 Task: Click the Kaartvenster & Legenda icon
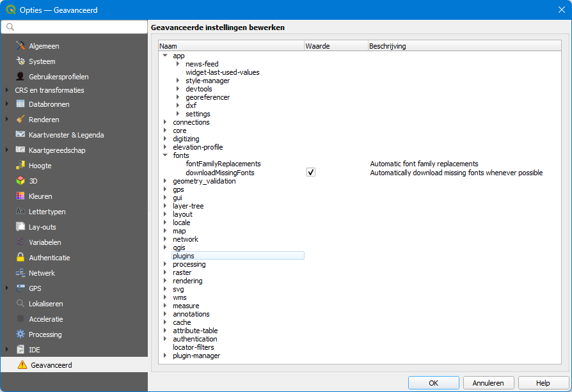tap(20, 134)
